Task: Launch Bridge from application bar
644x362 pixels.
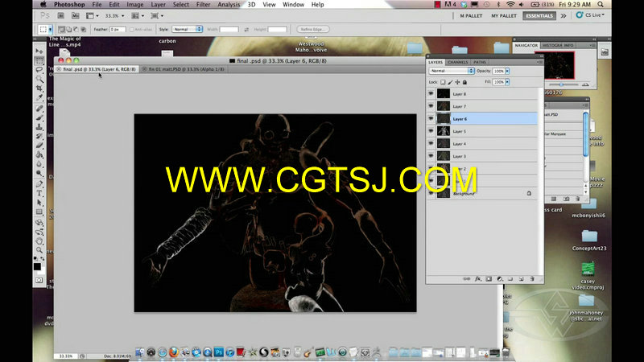Action: 61,15
